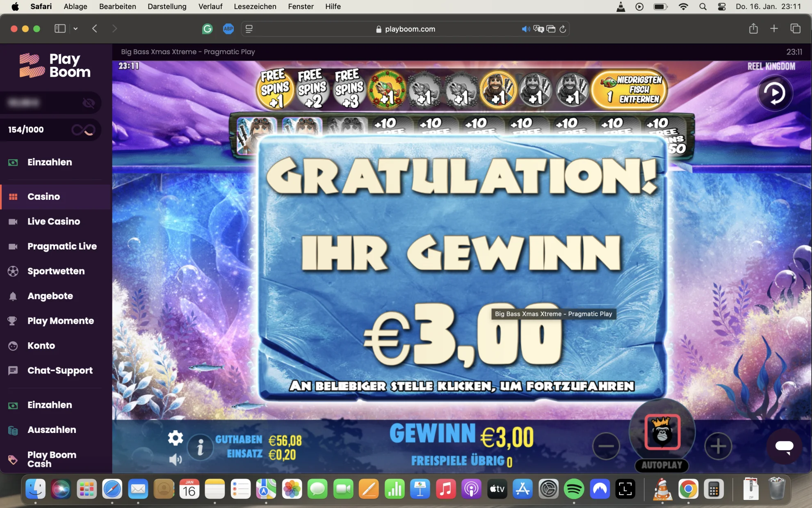Click Auszahlen withdrawal link
The image size is (812, 508).
point(52,430)
